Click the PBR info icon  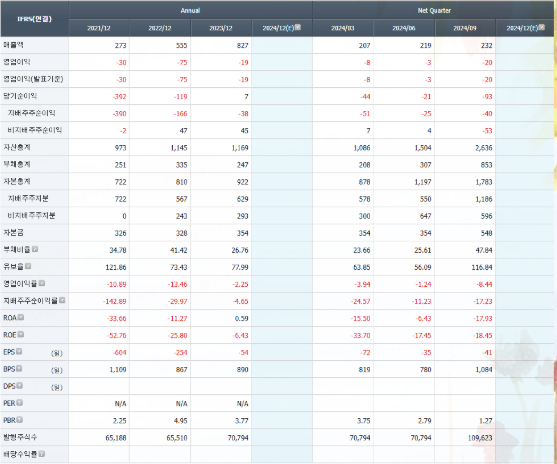coord(20,420)
